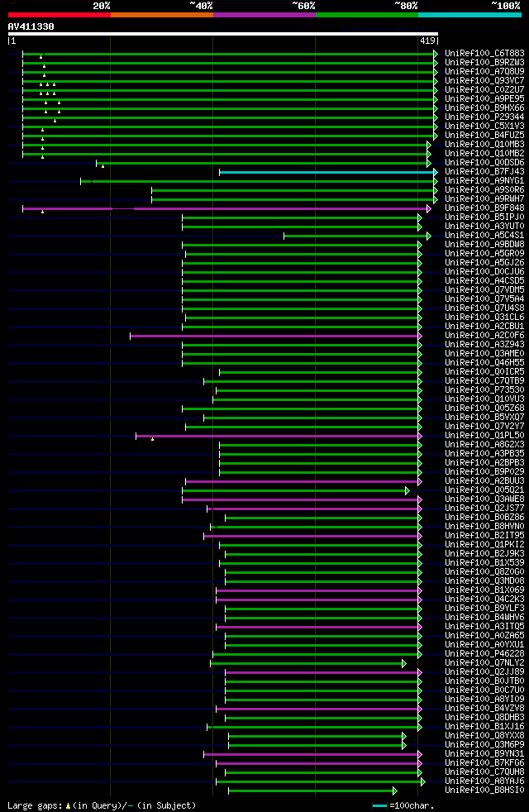
Task: Click the orange ~40% legend color bar
Action: (x=162, y=15)
